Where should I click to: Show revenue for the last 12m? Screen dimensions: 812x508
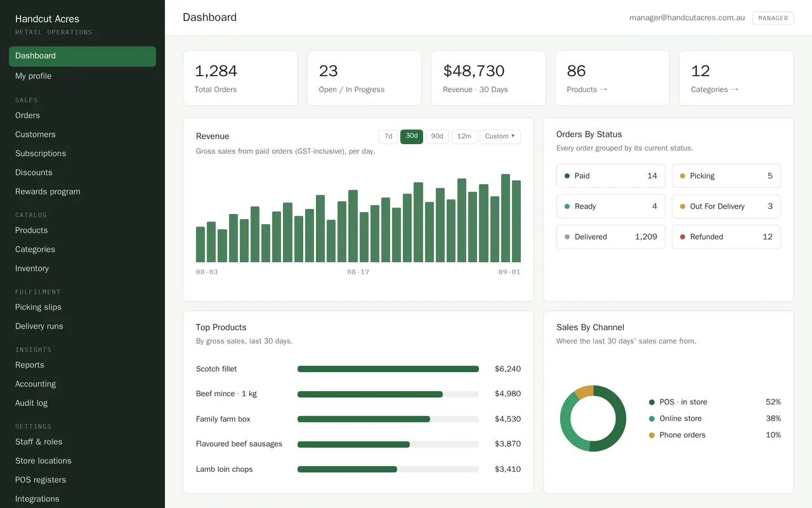pos(464,137)
